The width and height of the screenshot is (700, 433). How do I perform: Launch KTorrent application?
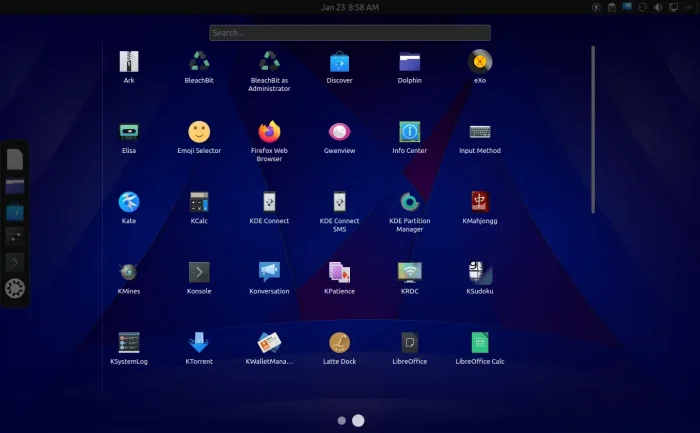[199, 342]
